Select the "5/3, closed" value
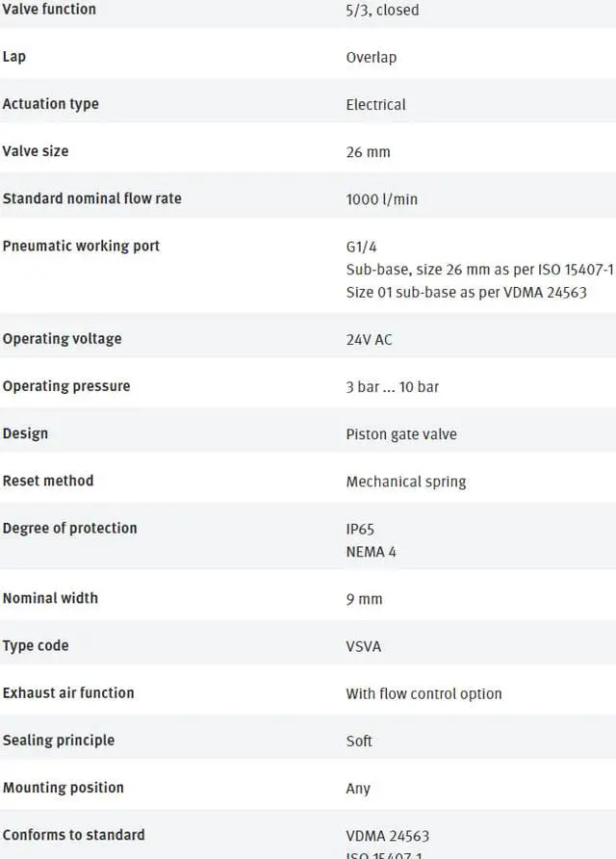Image resolution: width=616 pixels, height=859 pixels. 382,11
